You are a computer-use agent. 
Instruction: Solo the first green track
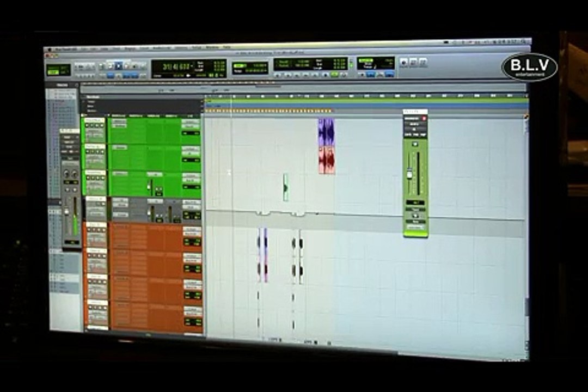coord(96,125)
